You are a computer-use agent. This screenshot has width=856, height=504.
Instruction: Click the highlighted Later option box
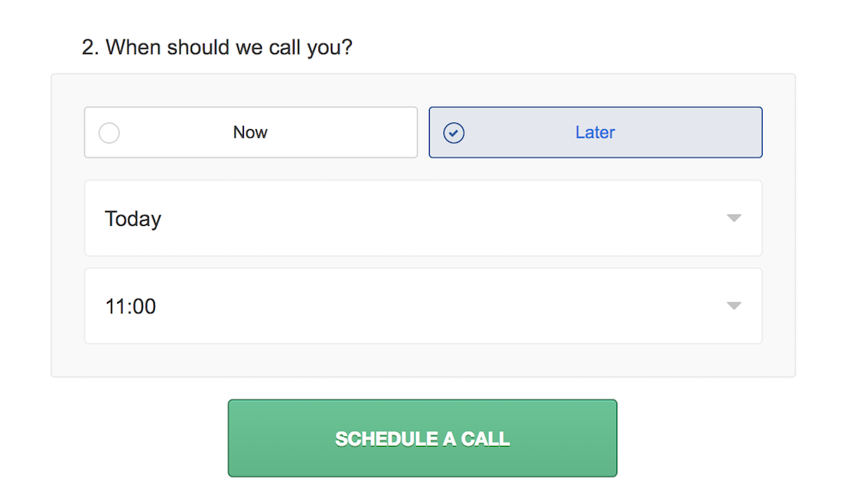click(x=595, y=133)
